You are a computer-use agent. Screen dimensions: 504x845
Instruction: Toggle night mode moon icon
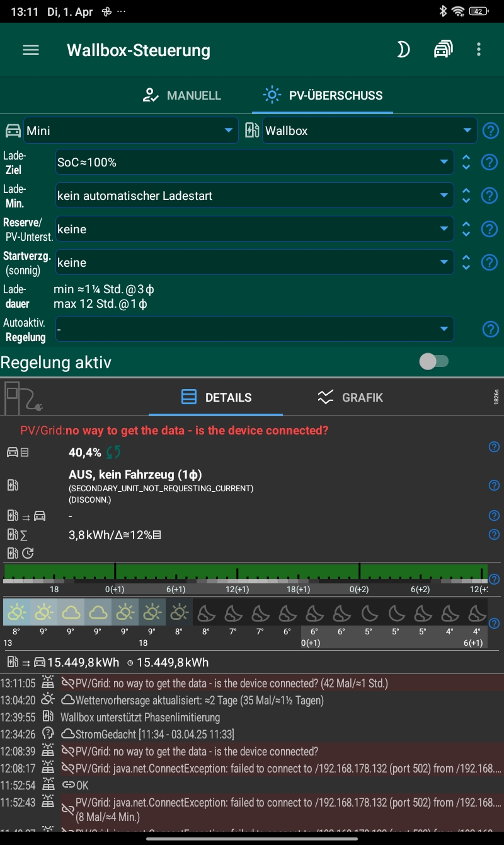(x=403, y=50)
